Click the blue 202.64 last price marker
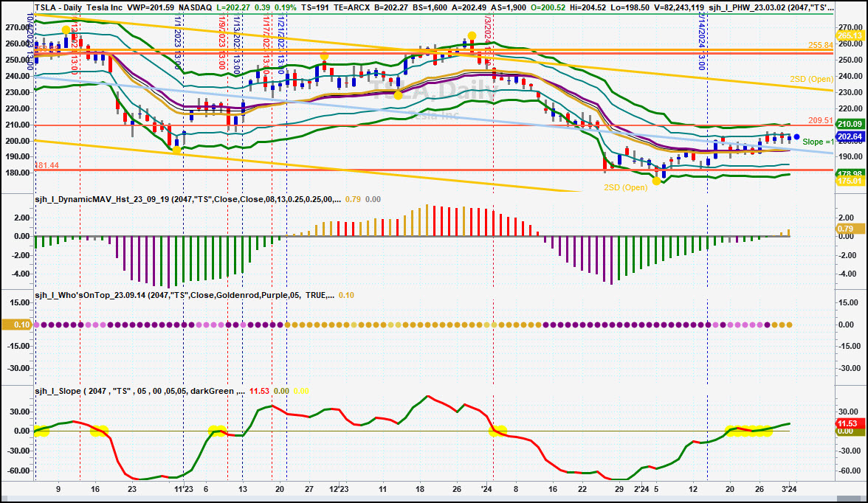Viewport: 868px width, 503px height. (850, 136)
